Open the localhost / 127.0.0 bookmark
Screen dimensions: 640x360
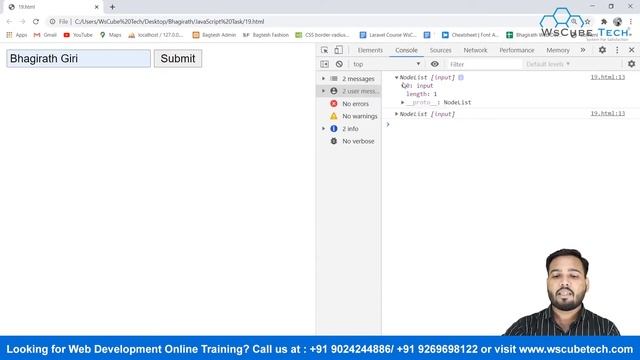point(156,35)
